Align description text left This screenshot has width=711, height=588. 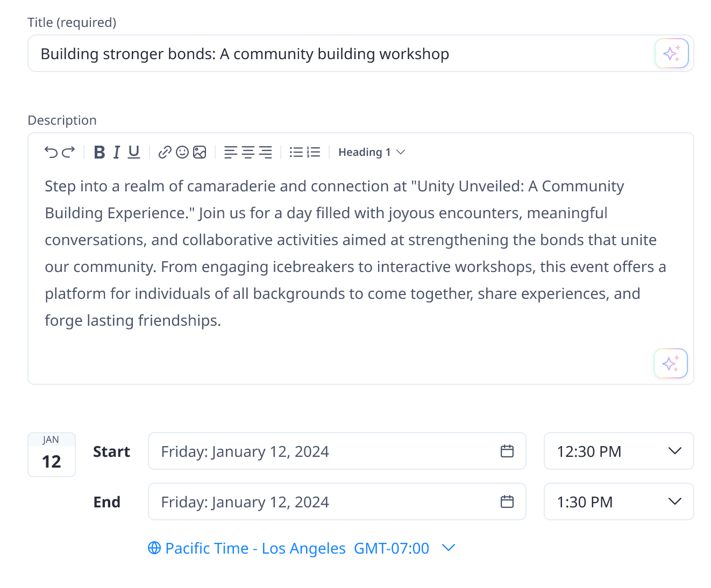pos(231,153)
